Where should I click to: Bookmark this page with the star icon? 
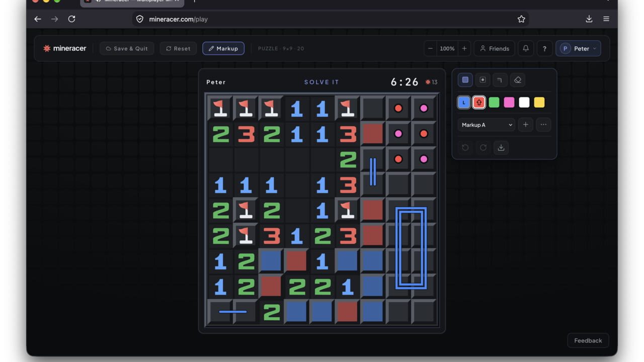[521, 19]
